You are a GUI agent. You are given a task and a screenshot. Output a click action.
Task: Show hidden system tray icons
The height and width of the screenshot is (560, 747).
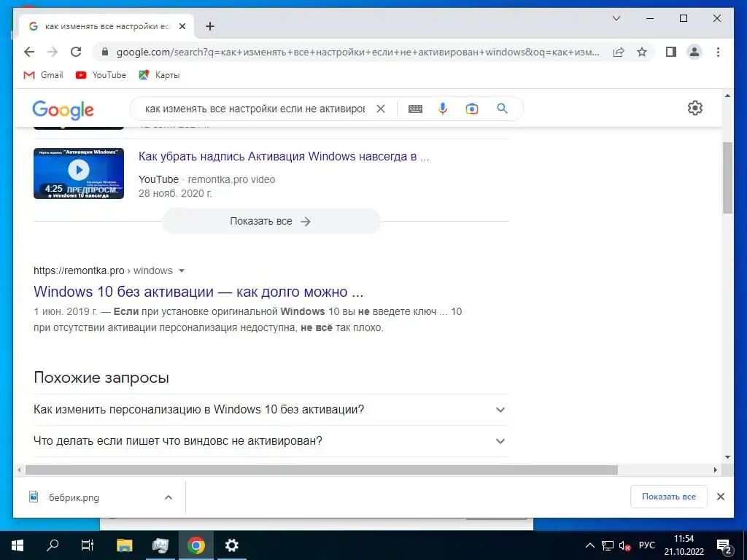(589, 545)
